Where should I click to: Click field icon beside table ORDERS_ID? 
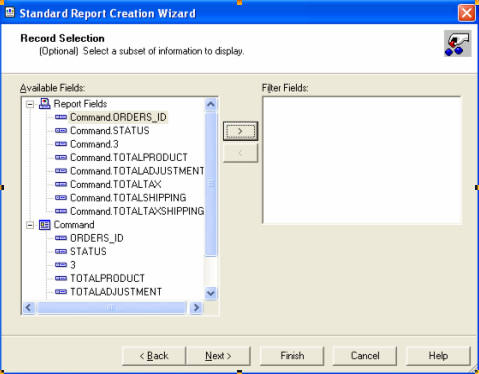coord(61,238)
